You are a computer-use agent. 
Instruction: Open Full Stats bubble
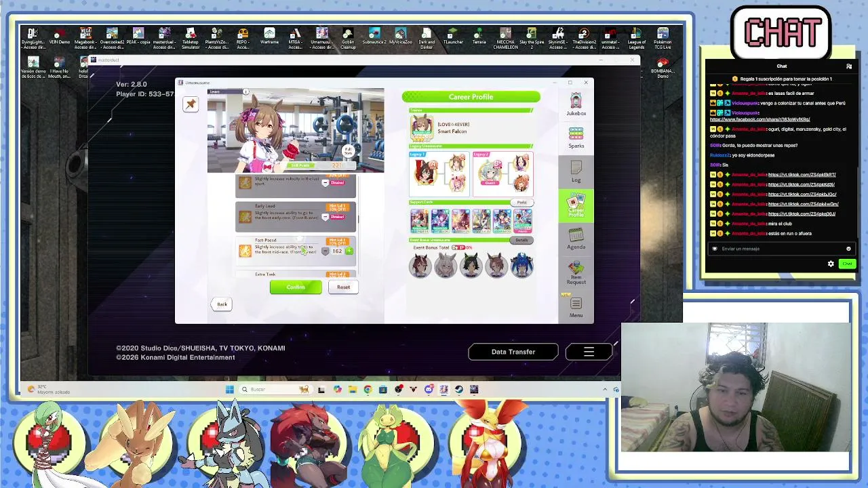click(x=348, y=150)
